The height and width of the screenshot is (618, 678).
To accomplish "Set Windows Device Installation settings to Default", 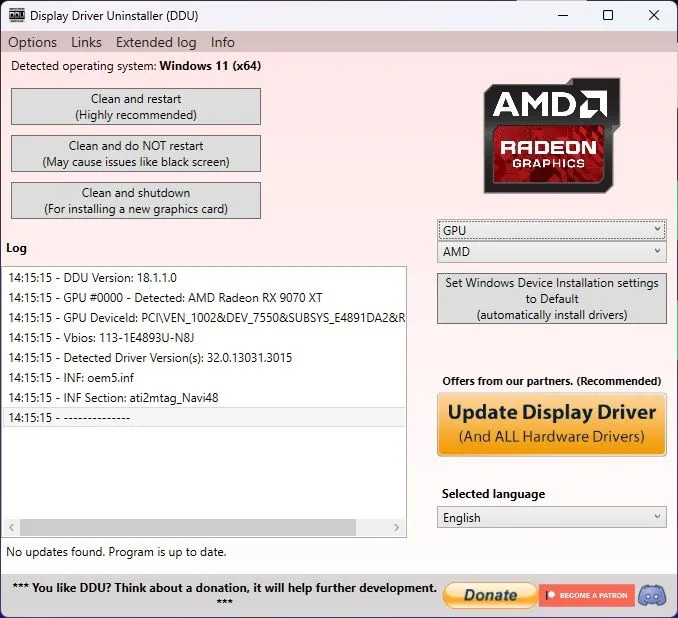I will coord(551,298).
